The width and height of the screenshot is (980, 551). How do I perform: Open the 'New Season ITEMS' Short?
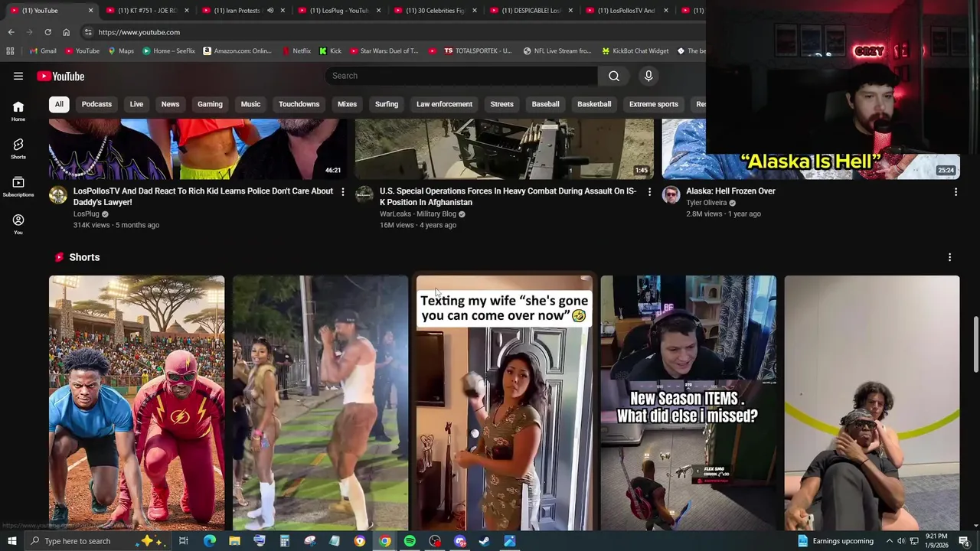688,403
